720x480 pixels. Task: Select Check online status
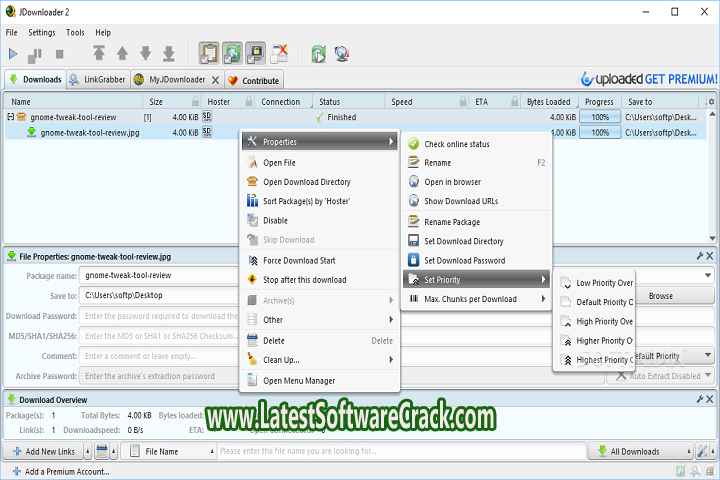coord(477,144)
